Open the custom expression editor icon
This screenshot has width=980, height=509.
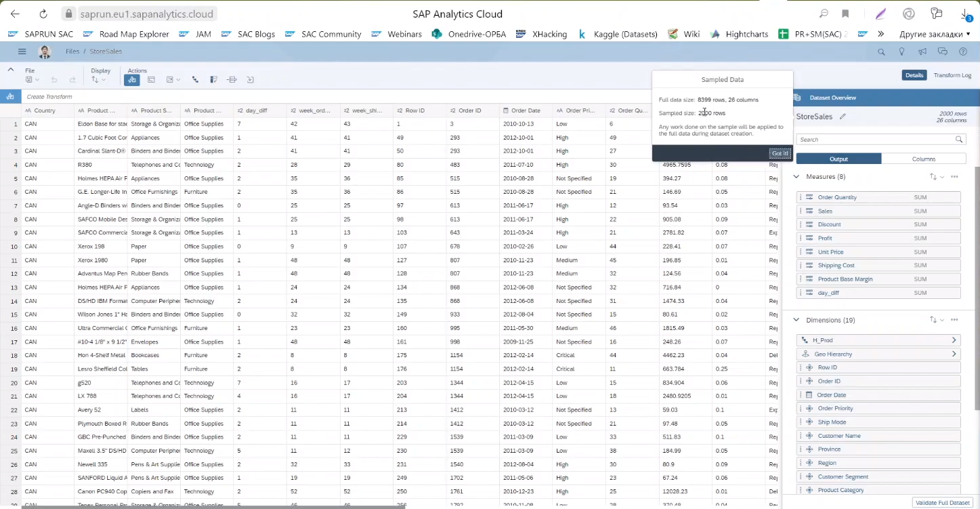(x=151, y=80)
